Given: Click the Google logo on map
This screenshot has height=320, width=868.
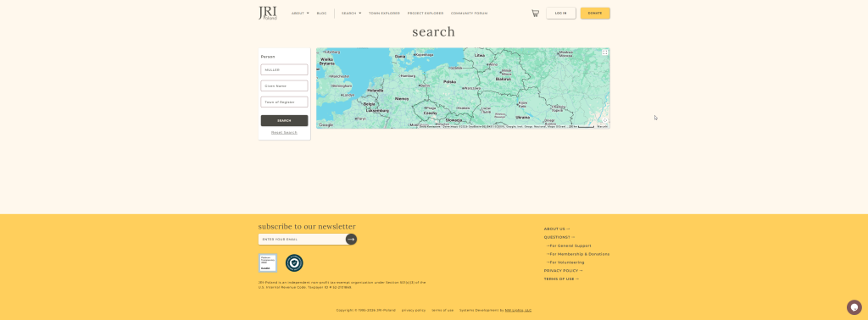Looking at the screenshot, I should [326, 125].
